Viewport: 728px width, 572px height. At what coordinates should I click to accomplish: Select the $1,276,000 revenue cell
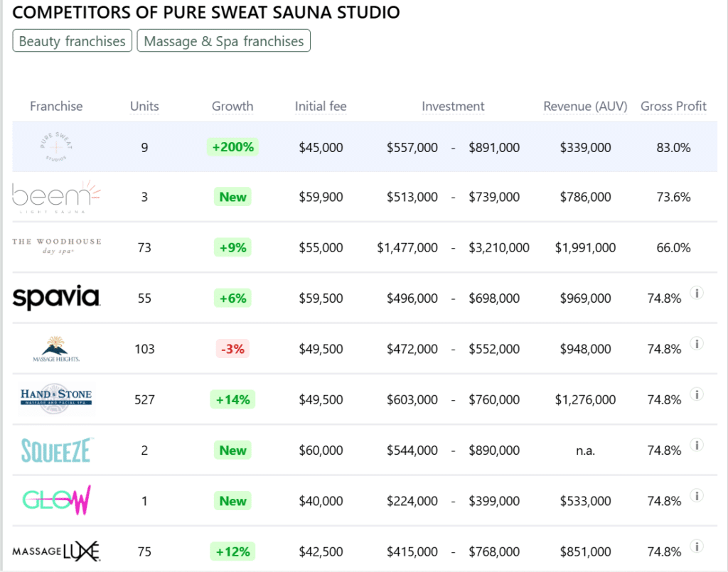586,399
